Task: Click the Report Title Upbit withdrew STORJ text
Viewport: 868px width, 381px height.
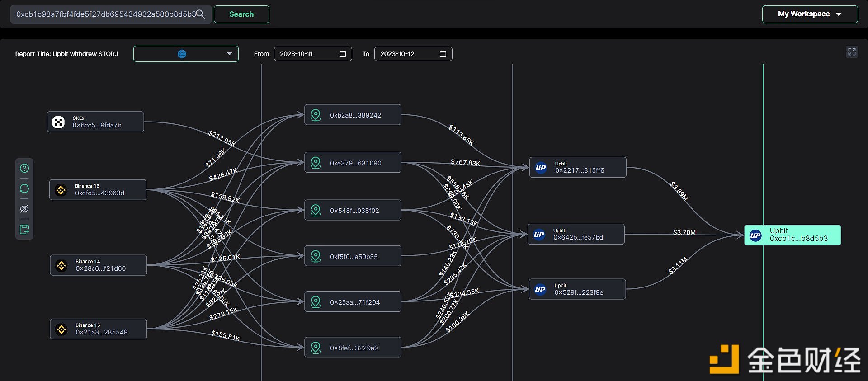Action: tap(66, 54)
